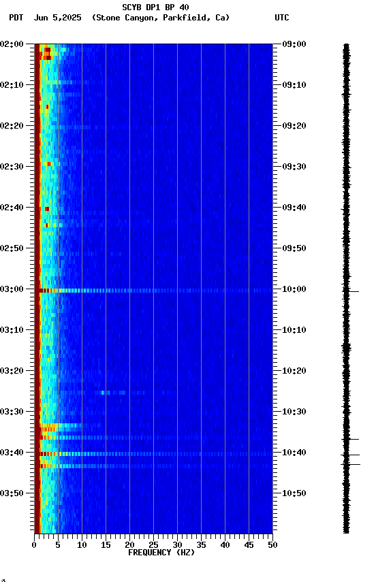
Task: Click the 0 Hz frequency tick label
Action: (34, 545)
